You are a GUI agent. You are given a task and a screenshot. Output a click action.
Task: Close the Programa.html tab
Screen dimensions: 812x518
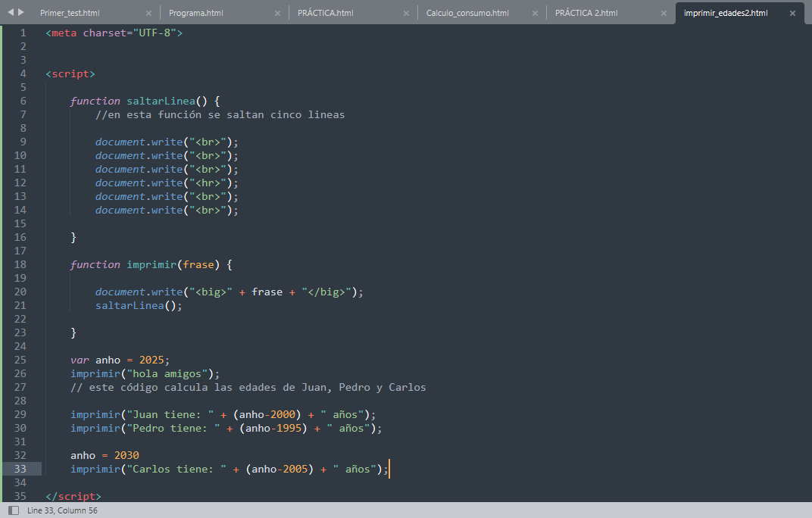tap(277, 14)
